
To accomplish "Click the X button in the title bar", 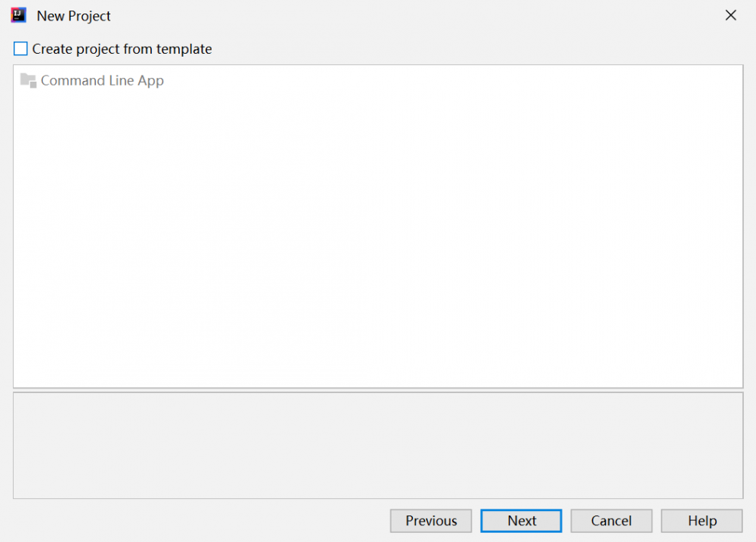I will [730, 15].
